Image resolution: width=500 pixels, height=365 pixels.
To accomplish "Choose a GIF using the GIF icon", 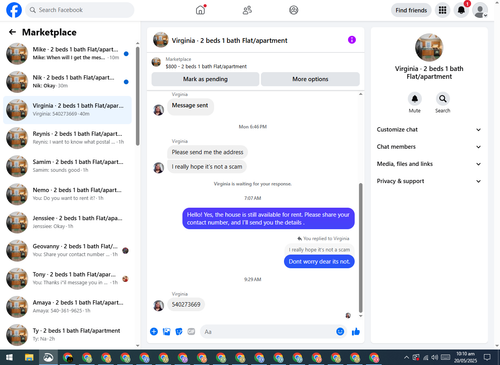I will (191, 331).
